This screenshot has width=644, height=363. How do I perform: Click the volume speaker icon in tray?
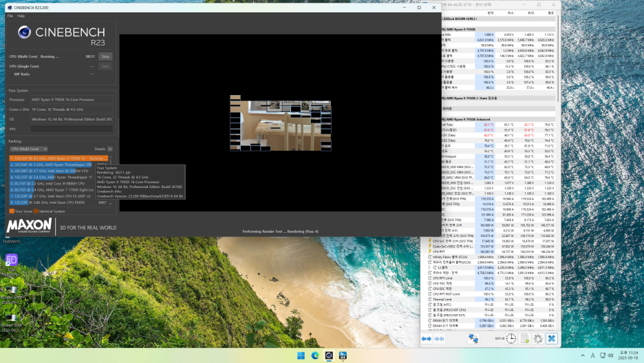click(x=610, y=355)
